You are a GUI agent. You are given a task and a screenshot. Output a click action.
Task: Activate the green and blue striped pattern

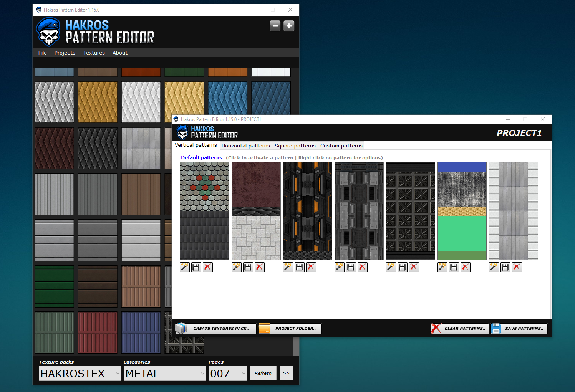(462, 211)
